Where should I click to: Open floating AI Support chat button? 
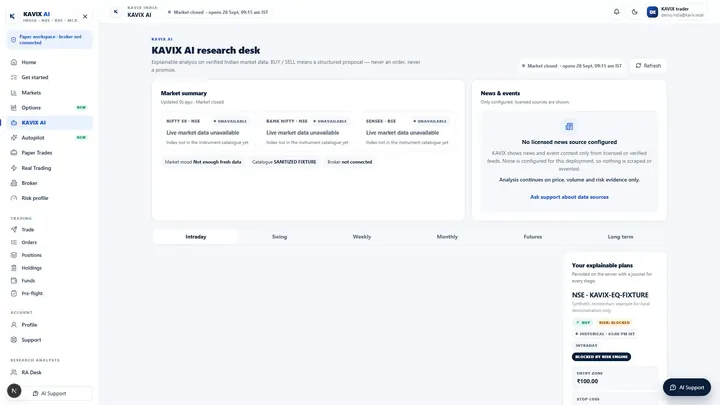(x=686, y=388)
